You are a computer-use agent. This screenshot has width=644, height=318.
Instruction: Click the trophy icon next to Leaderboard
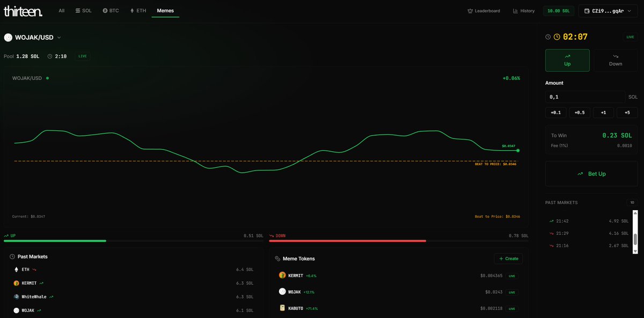pyautogui.click(x=470, y=11)
